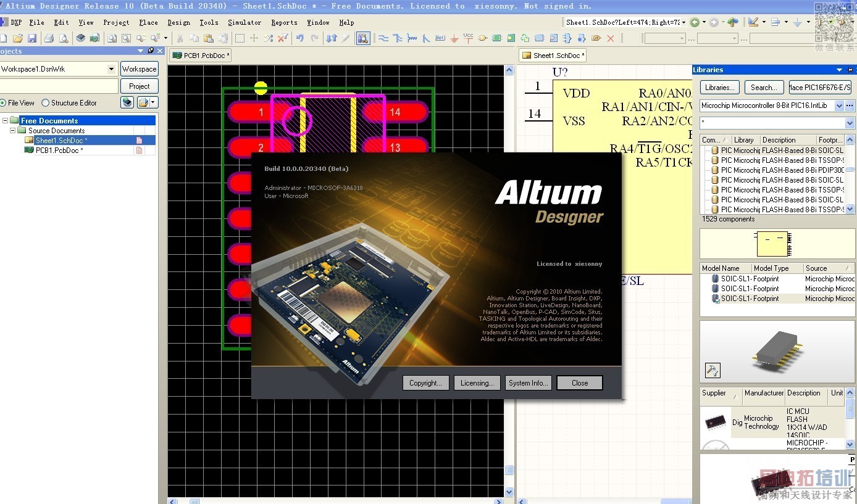Screen dimensions: 857x504
Task: Click the Undo arrow in the toolbar
Action: pyautogui.click(x=300, y=38)
